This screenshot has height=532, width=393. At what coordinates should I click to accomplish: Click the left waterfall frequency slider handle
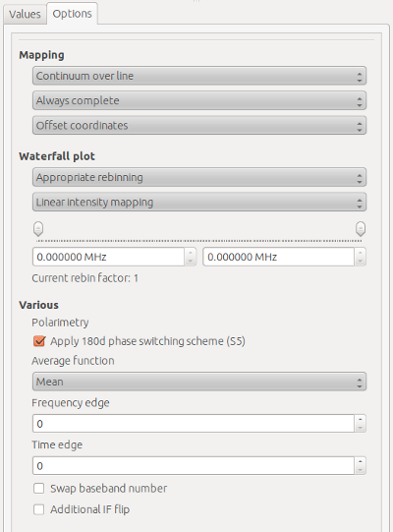coord(38,229)
